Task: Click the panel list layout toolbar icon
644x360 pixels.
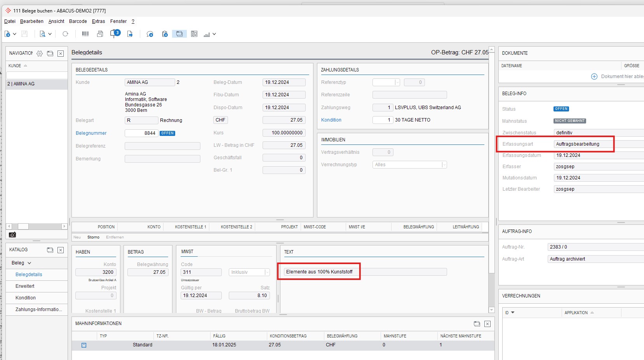Action: [x=194, y=34]
